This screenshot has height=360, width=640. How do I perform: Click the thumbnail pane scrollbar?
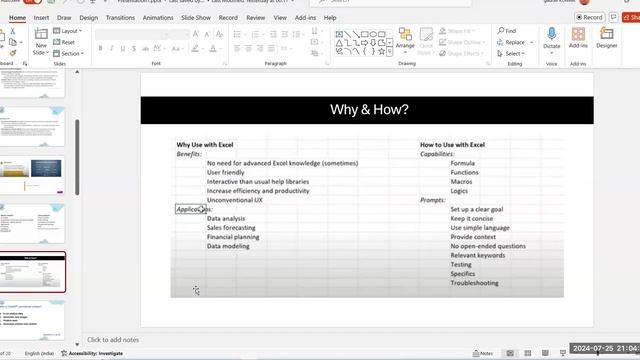[x=77, y=157]
